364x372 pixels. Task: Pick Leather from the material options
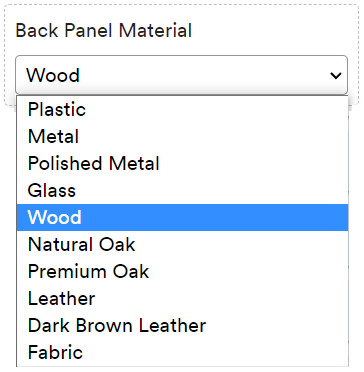[182, 298]
